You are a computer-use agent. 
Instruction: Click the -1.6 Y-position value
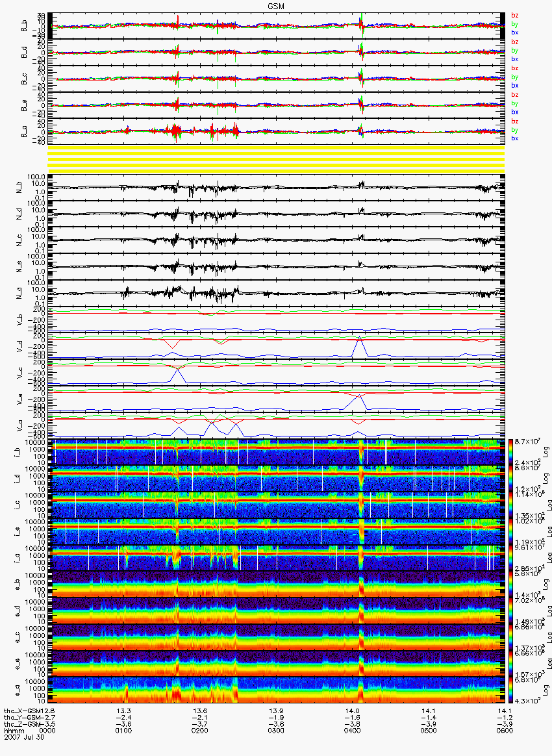click(352, 718)
